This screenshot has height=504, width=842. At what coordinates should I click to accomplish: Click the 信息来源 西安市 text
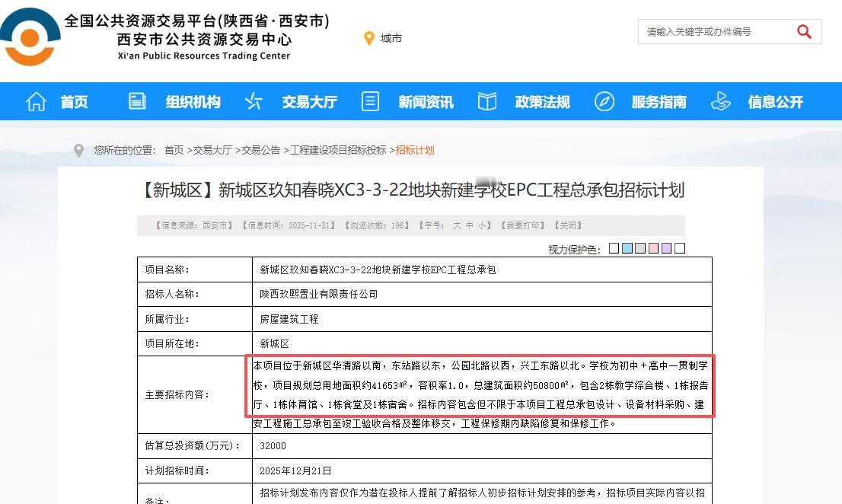tap(194, 225)
